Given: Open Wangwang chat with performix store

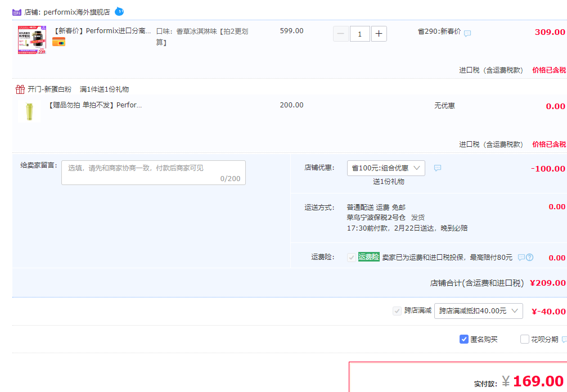Looking at the screenshot, I should point(119,12).
